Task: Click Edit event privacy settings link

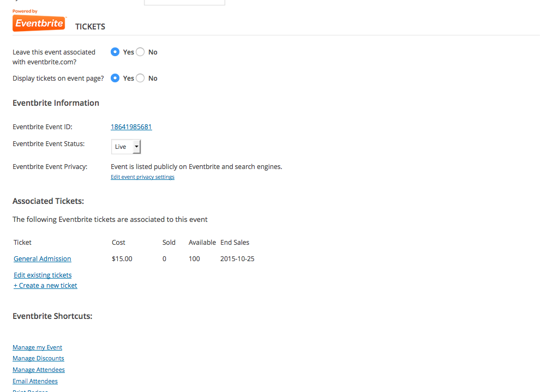Action: (142, 177)
